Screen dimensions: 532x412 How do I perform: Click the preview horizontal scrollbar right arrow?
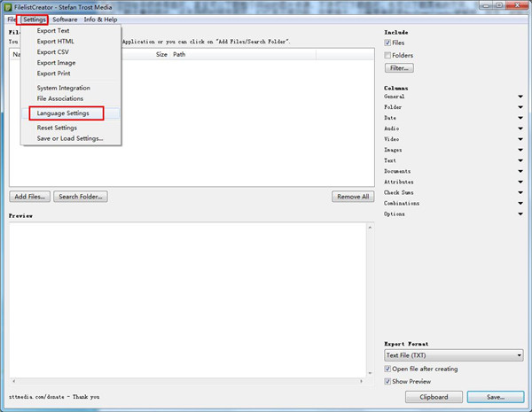coord(362,381)
